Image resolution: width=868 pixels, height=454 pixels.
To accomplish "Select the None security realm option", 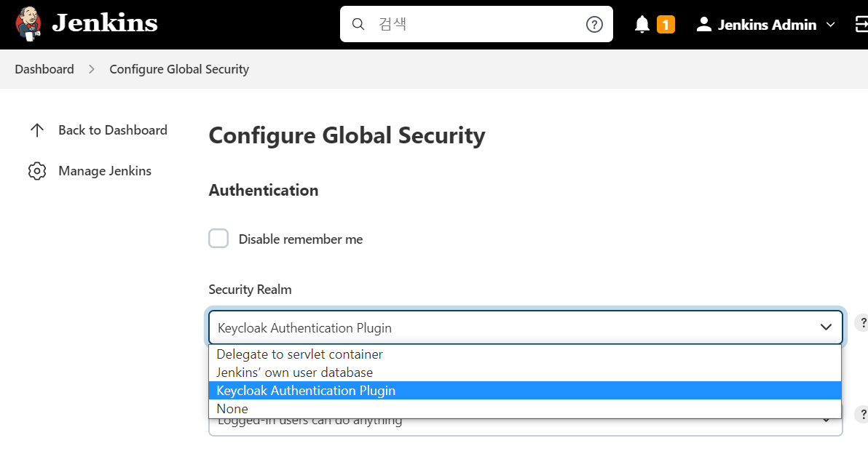I will (232, 409).
